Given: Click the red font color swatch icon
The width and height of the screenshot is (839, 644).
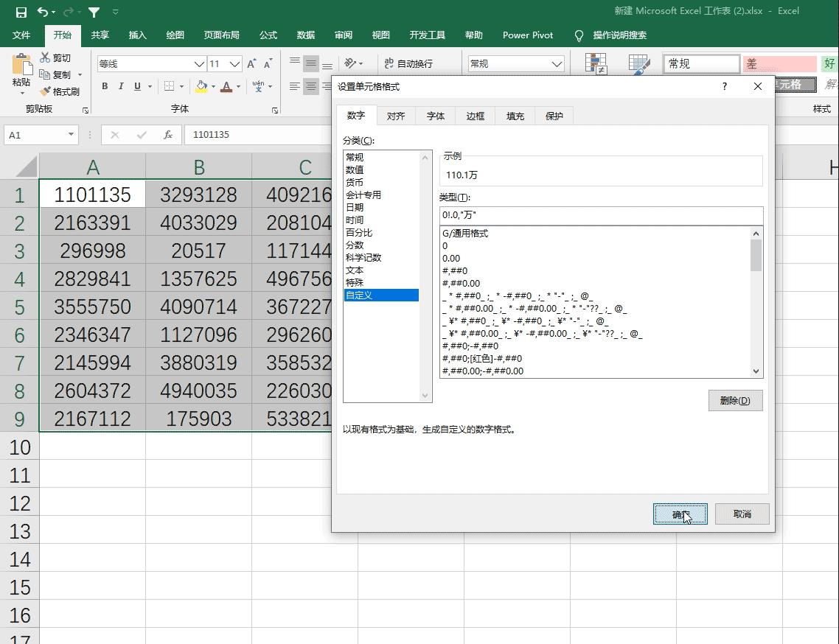Looking at the screenshot, I should [x=227, y=87].
